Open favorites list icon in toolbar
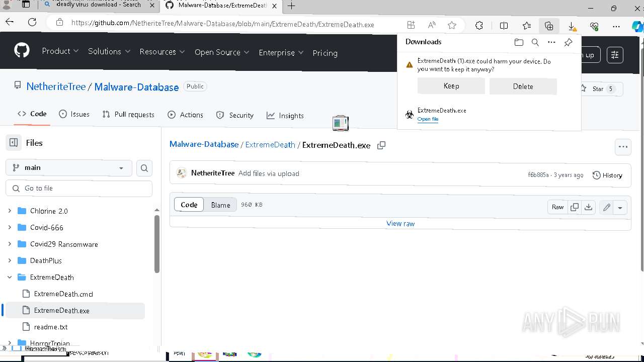Image resolution: width=644 pixels, height=362 pixels. click(x=526, y=26)
